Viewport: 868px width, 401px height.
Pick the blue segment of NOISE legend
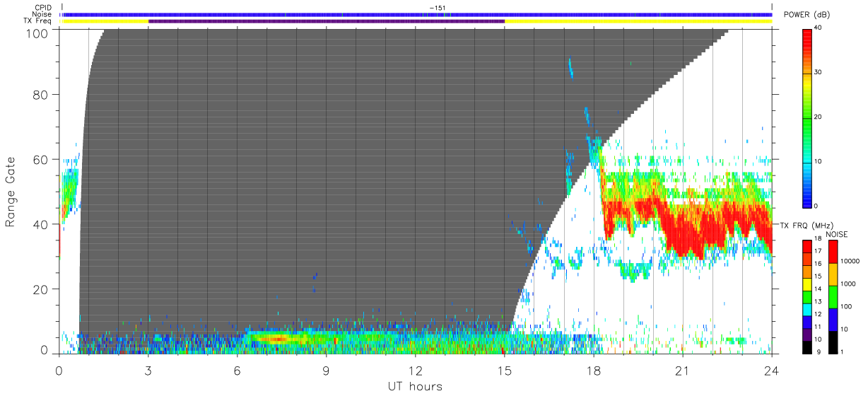pyautogui.click(x=832, y=319)
